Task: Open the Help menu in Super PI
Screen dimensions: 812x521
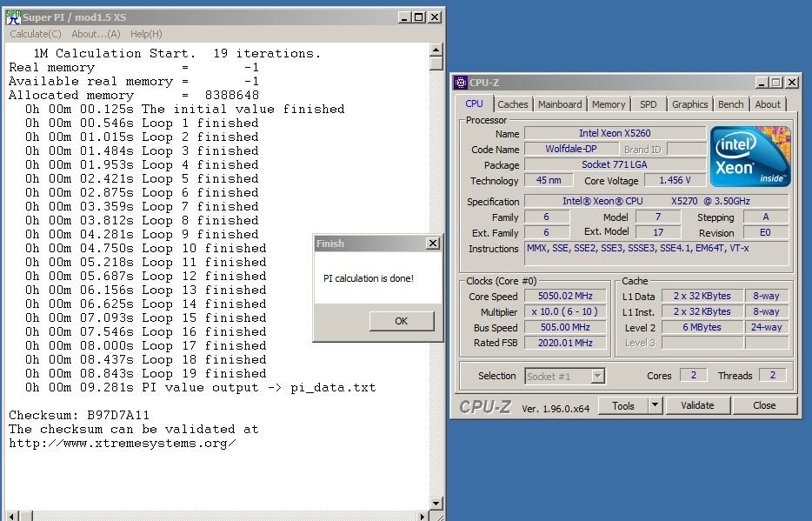Action: [x=146, y=34]
